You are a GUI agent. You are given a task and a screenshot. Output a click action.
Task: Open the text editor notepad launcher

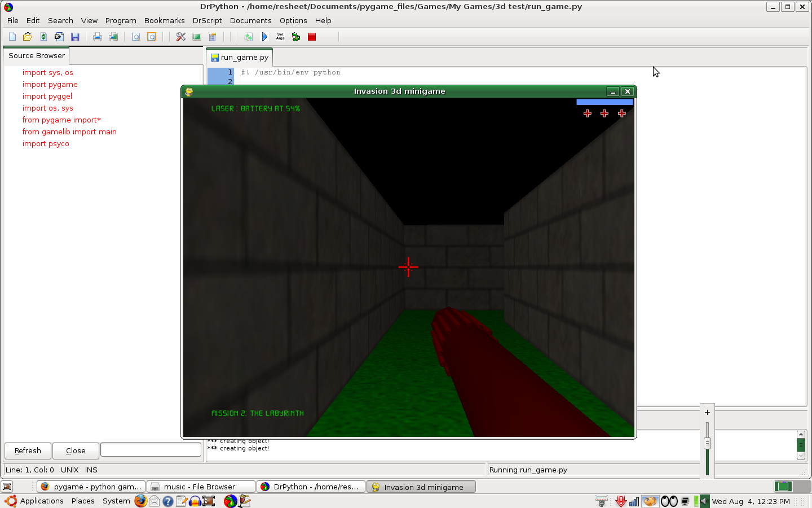tap(182, 501)
